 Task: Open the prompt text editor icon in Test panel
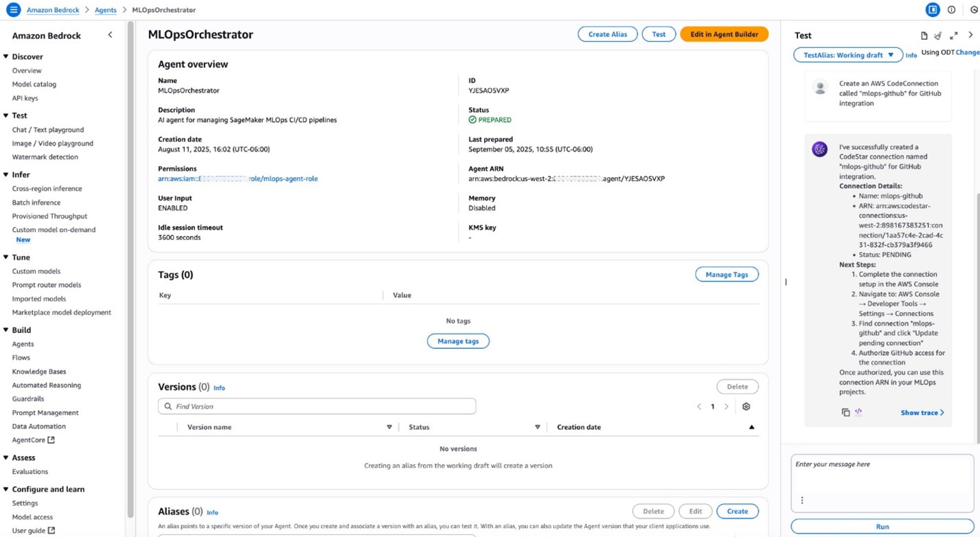coord(924,35)
